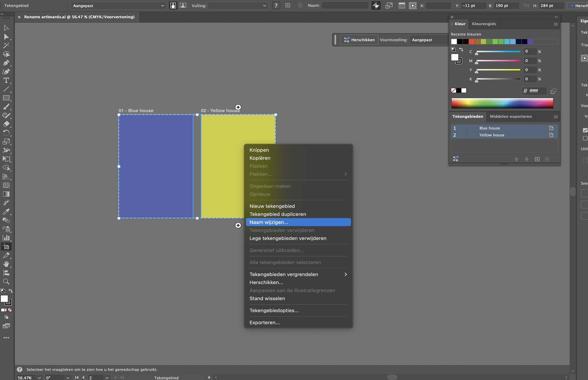The height and width of the screenshot is (380, 588).
Task: Pick a color from the spectrum bar
Action: (502, 103)
